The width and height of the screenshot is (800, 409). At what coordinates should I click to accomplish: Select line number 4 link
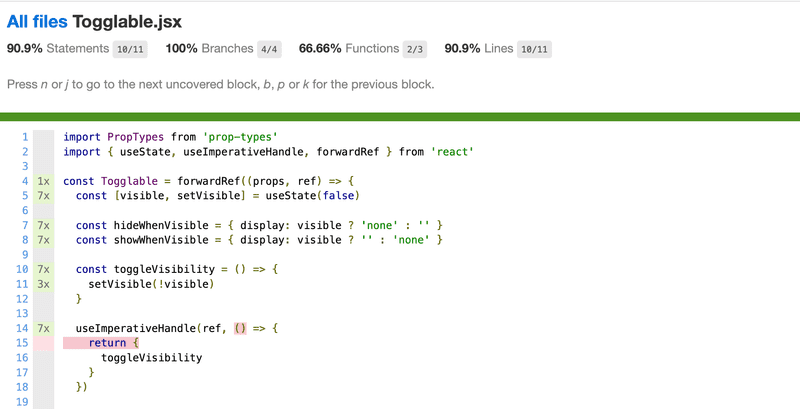(25, 181)
